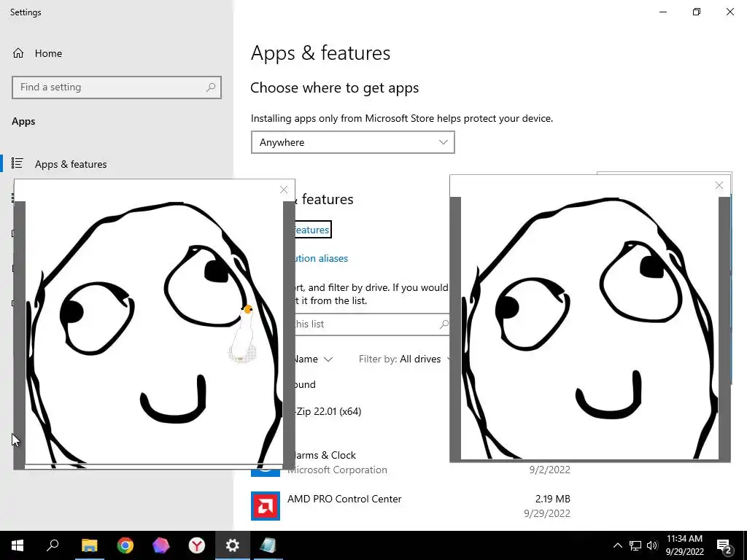Launch Google Chrome from the taskbar
Image resolution: width=747 pixels, height=560 pixels.
[125, 545]
